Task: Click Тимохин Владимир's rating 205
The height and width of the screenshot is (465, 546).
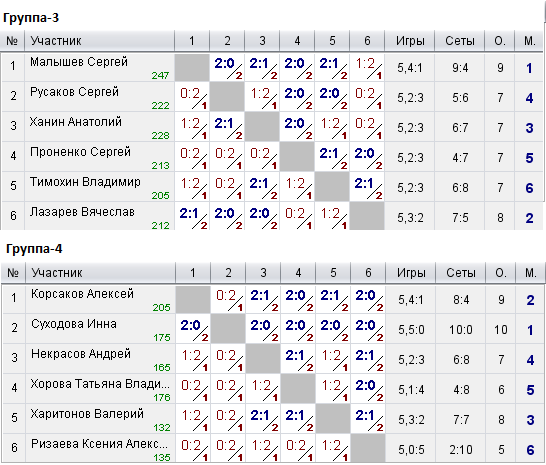Action: 161,195
